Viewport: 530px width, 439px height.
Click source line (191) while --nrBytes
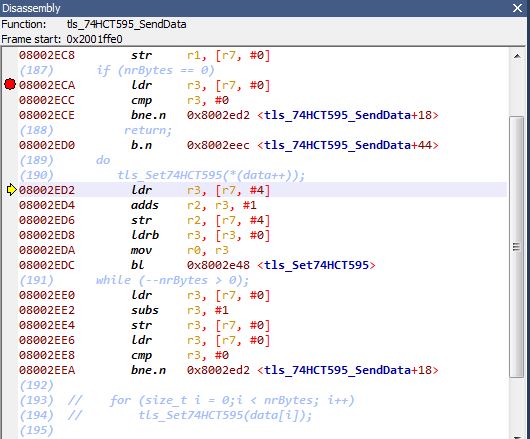point(135,280)
